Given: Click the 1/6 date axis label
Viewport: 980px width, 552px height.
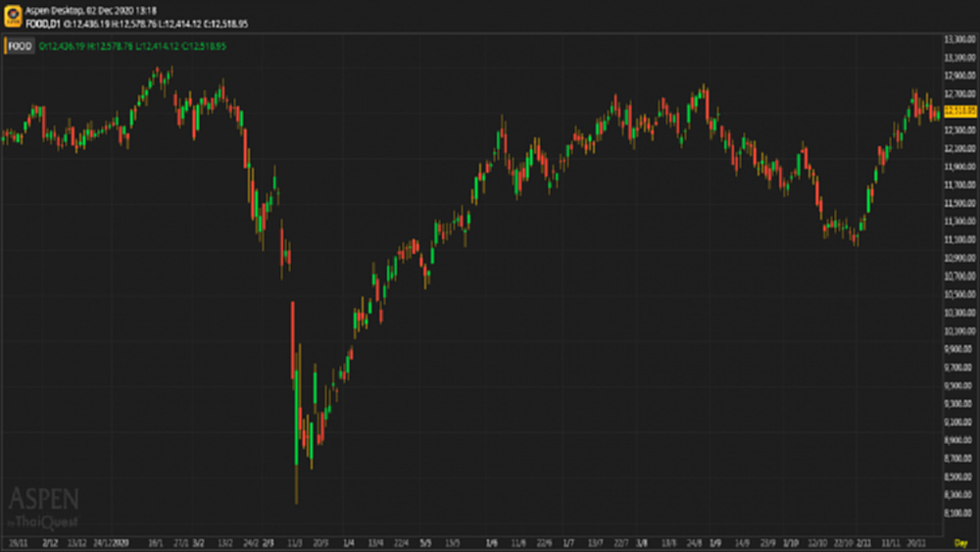Looking at the screenshot, I should 492,543.
